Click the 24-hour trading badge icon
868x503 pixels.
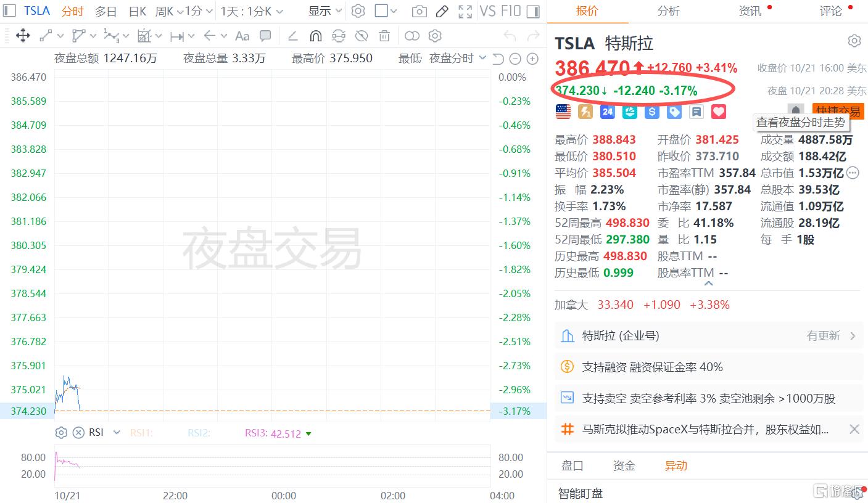pos(608,112)
